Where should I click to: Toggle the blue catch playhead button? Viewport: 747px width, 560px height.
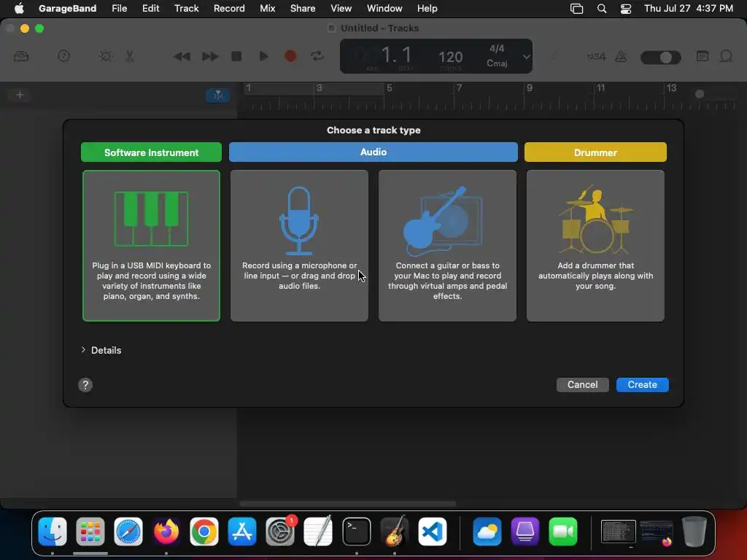(x=218, y=96)
